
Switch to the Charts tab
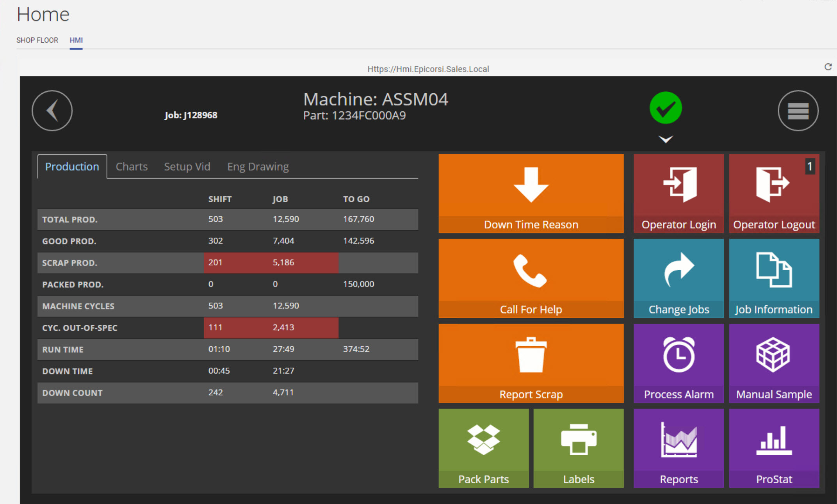pos(132,167)
